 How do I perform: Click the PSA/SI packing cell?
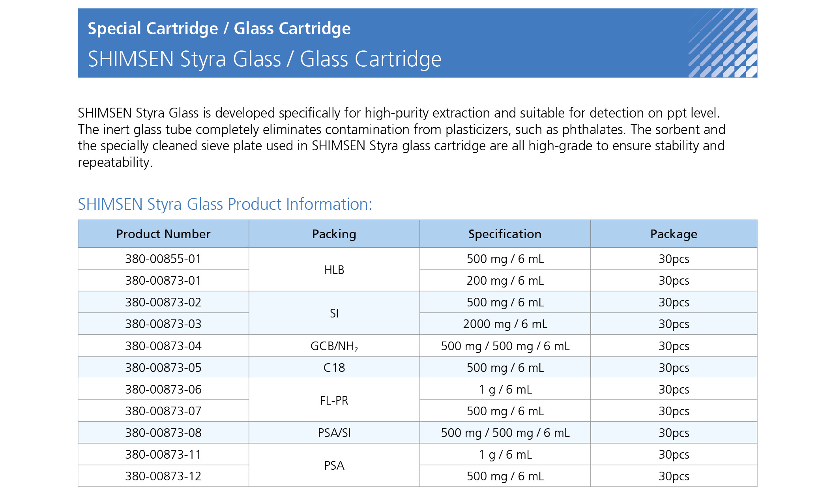(334, 433)
